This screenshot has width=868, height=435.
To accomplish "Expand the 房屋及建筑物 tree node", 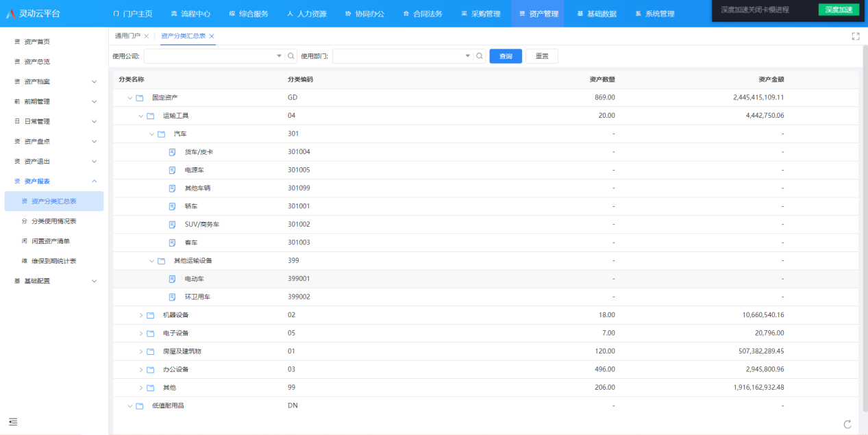I will pyautogui.click(x=141, y=351).
